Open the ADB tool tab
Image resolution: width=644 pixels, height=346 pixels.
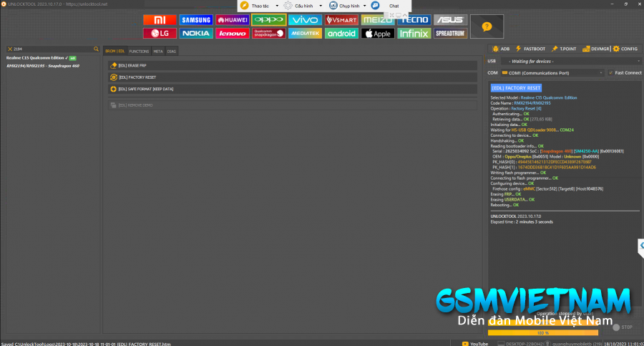(501, 49)
